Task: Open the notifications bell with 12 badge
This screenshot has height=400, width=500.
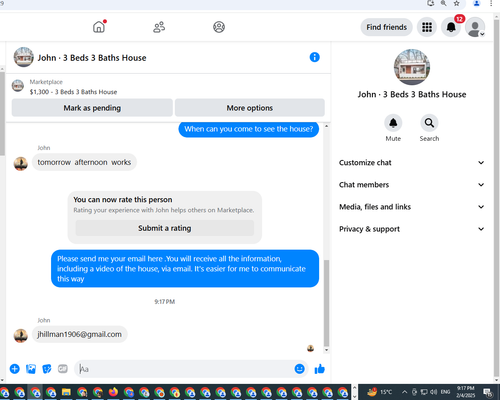Action: point(451,27)
